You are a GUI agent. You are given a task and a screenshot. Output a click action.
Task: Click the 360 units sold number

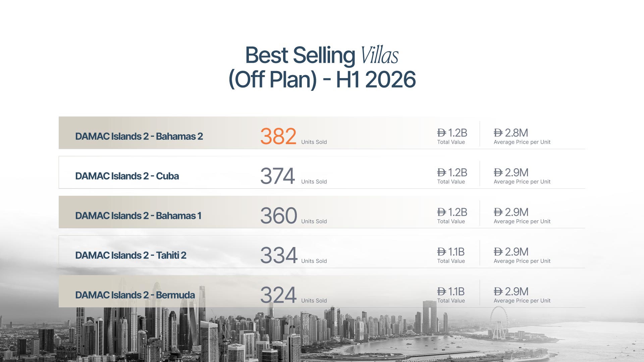coord(279,216)
